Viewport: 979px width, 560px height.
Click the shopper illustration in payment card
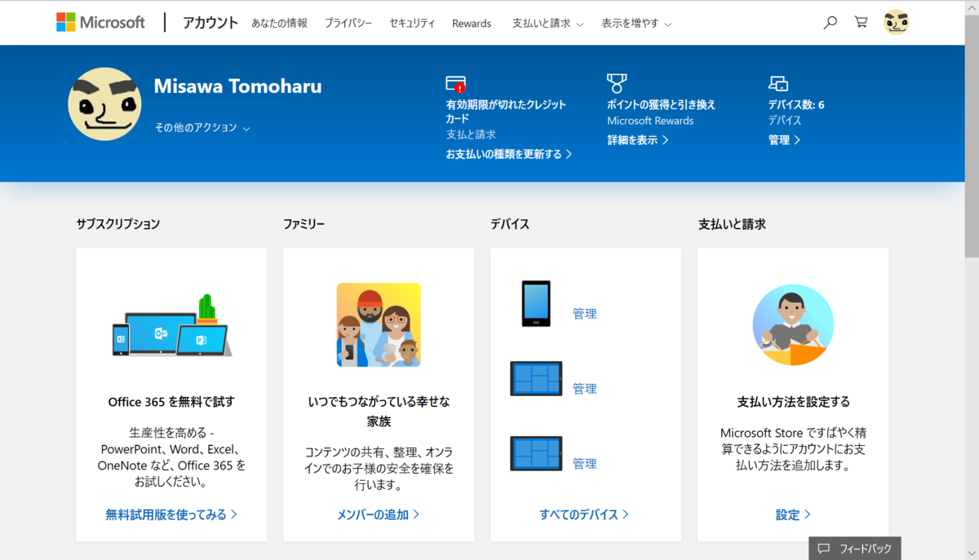coord(793,325)
